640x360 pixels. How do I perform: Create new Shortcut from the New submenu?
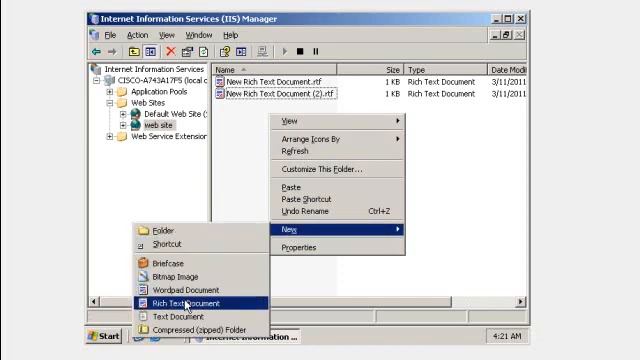click(201, 244)
